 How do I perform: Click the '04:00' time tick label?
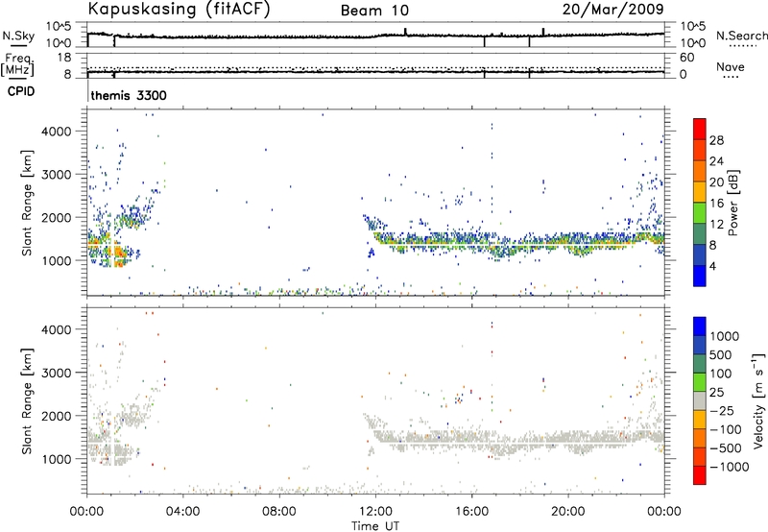coord(182,512)
